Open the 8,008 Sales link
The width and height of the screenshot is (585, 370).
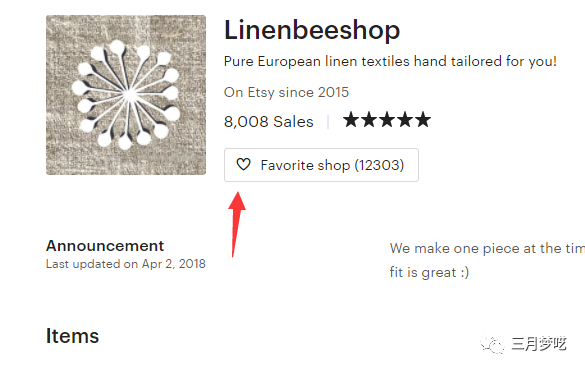(269, 122)
